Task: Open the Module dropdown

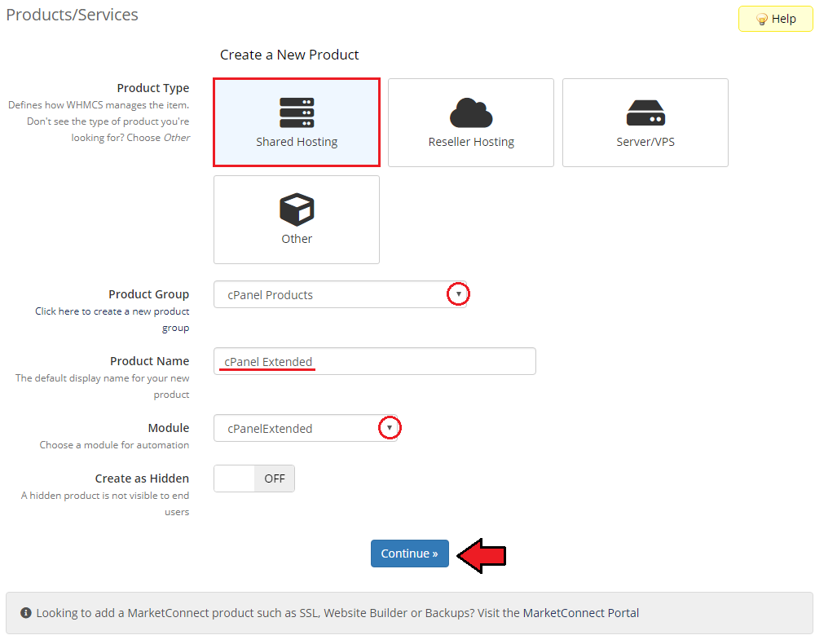Action: [306, 428]
